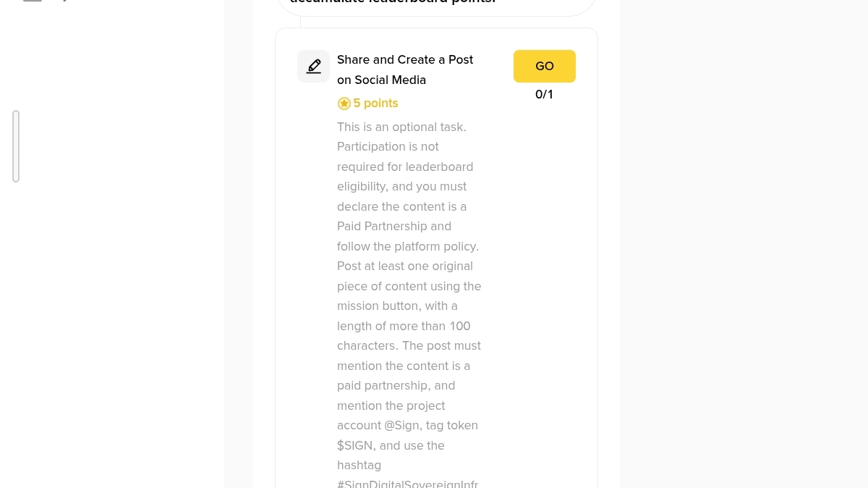This screenshot has height=488, width=868.
Task: Click "required for leaderboard" description line
Action: [x=405, y=167]
